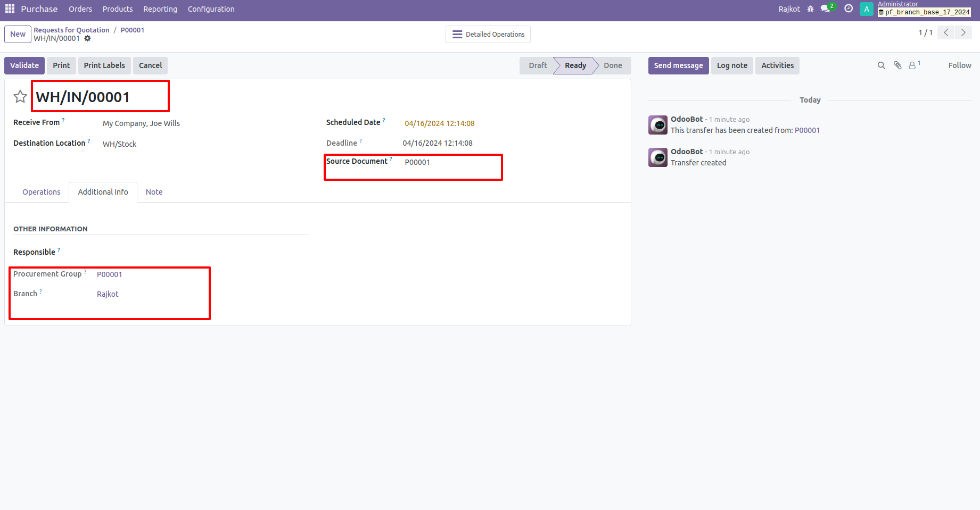This screenshot has height=510, width=980.
Task: Click the Scheduled Date field
Action: 439,123
